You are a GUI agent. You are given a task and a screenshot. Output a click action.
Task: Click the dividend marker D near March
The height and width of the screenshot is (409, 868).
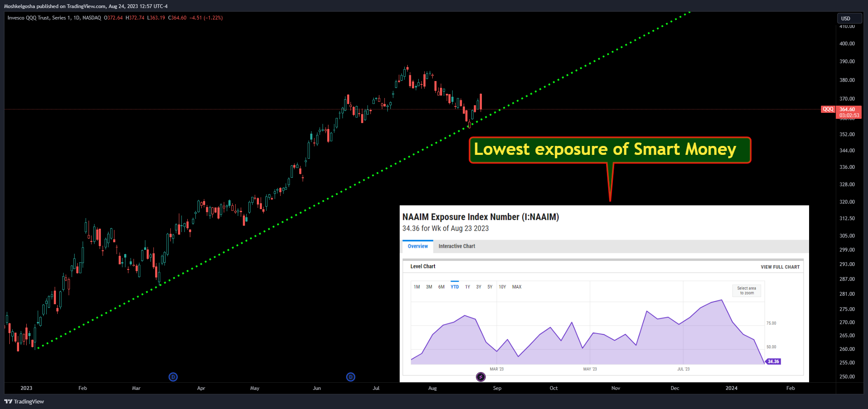(x=173, y=377)
